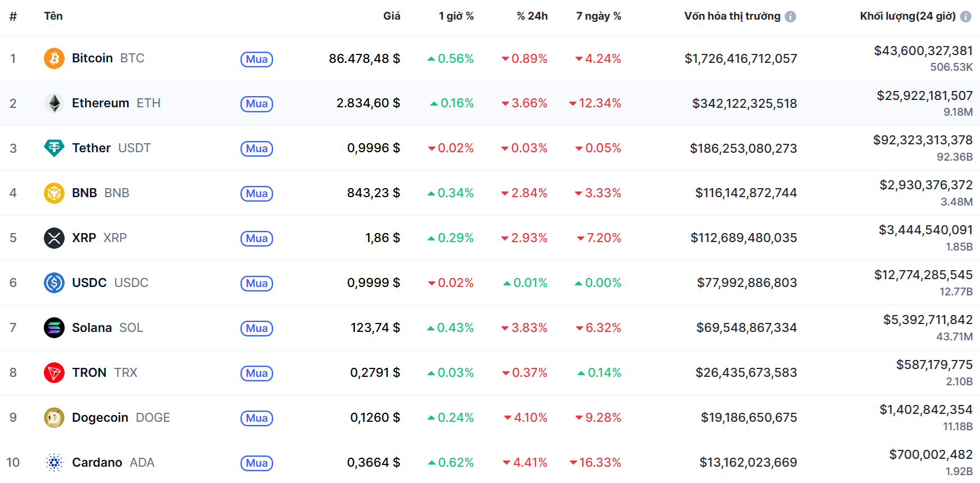The width and height of the screenshot is (980, 483).
Task: Sort by Khối lượng(24 giờ) header
Action: pyautogui.click(x=908, y=16)
